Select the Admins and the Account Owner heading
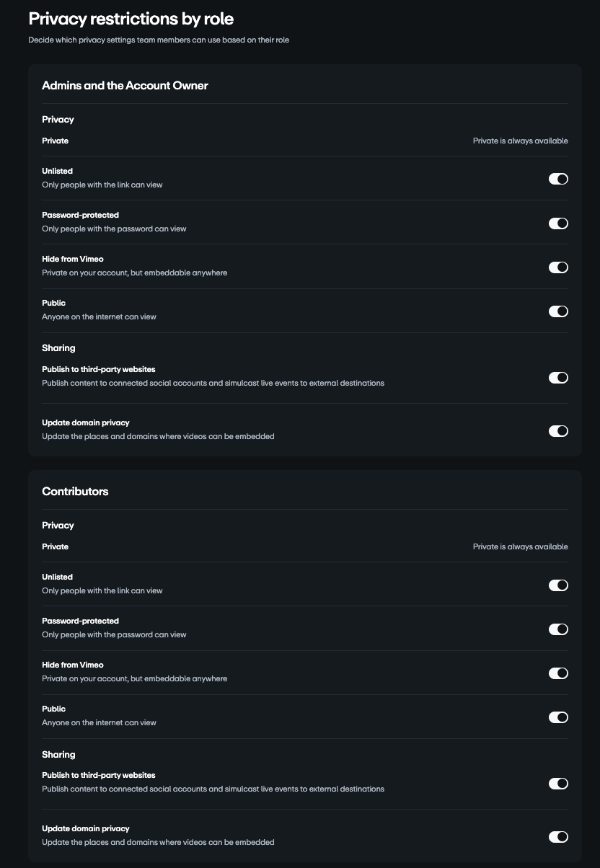This screenshot has height=868, width=600. pos(125,86)
